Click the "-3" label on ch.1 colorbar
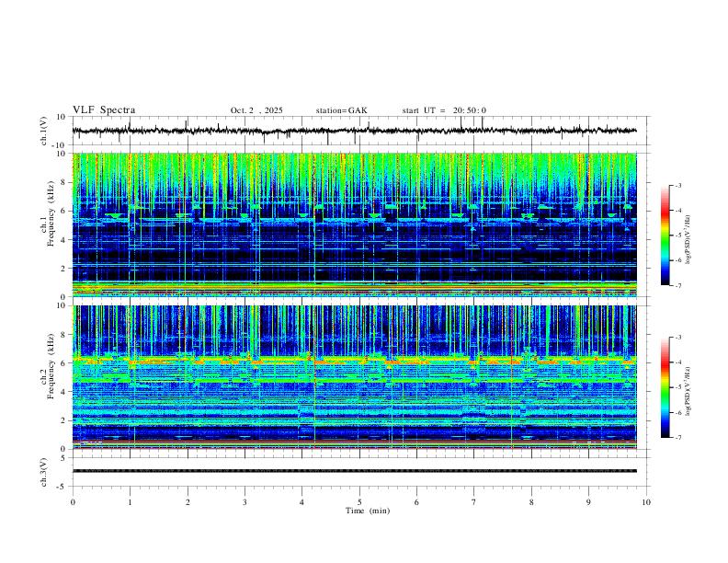The width and height of the screenshot is (728, 563). point(677,185)
